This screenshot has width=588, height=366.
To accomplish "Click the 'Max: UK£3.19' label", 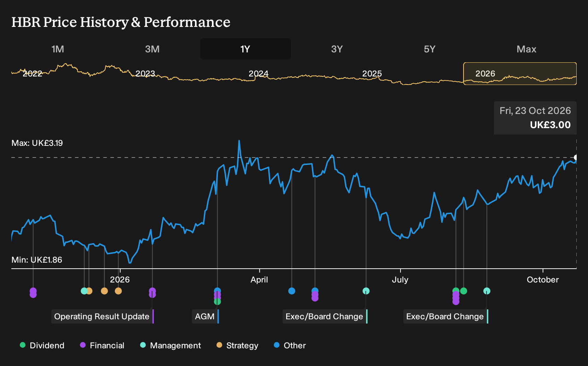I will [x=37, y=143].
